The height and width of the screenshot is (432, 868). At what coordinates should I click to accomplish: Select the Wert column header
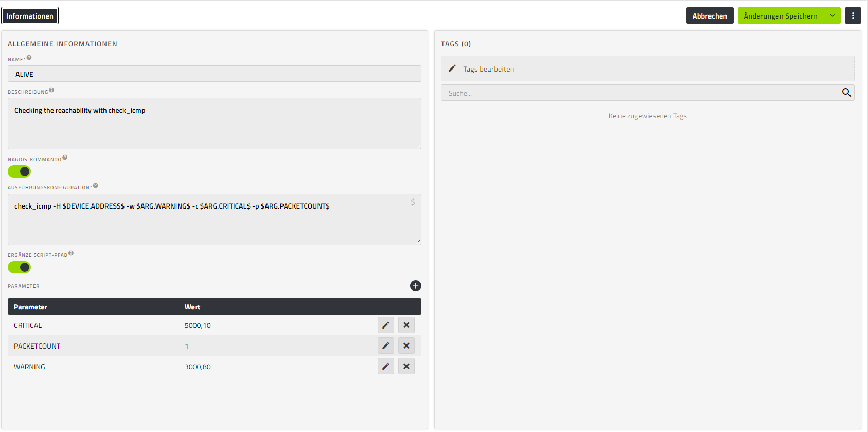(x=192, y=307)
